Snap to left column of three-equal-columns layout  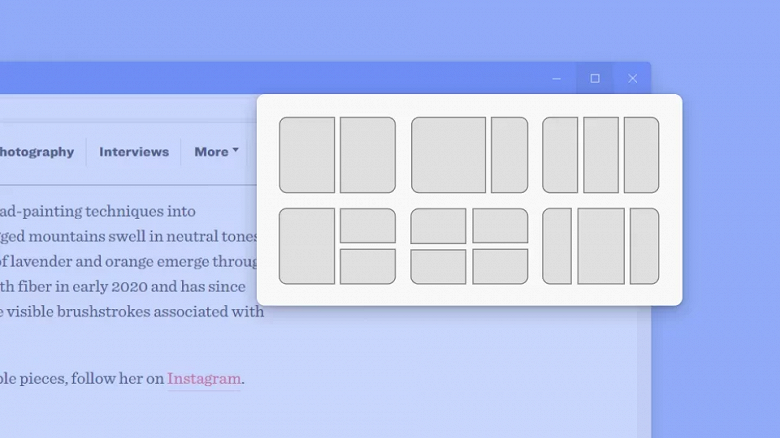click(560, 155)
